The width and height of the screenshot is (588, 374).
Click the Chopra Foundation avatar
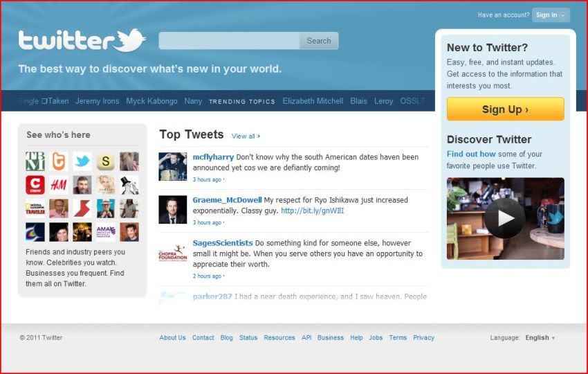[x=172, y=253]
